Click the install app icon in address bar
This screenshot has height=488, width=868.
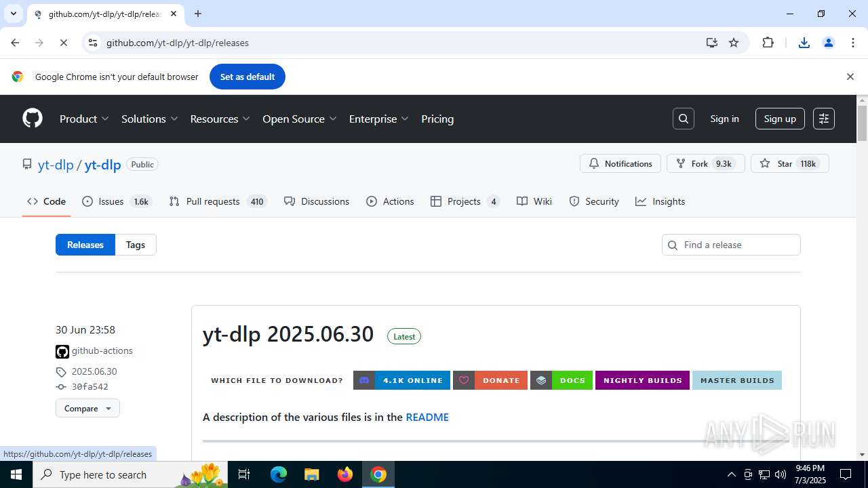pyautogui.click(x=711, y=43)
